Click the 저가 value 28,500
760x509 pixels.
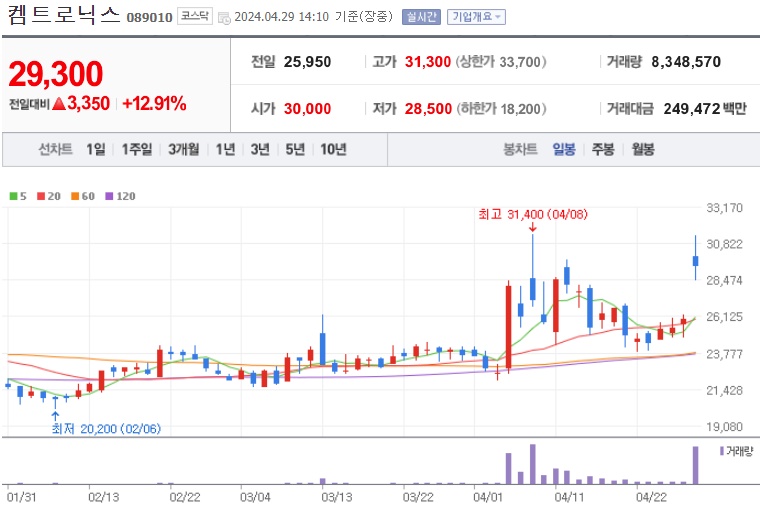pyautogui.click(x=428, y=109)
